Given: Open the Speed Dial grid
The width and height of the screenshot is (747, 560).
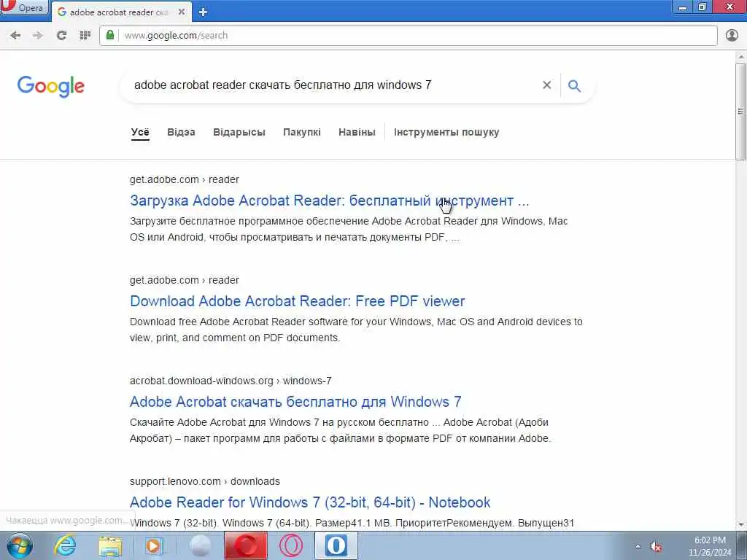Looking at the screenshot, I should click(x=85, y=35).
